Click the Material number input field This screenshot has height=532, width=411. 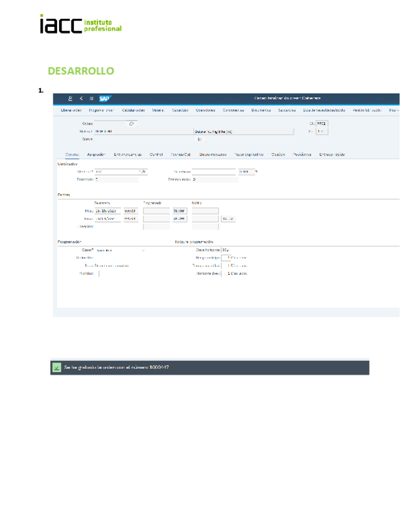point(144,132)
